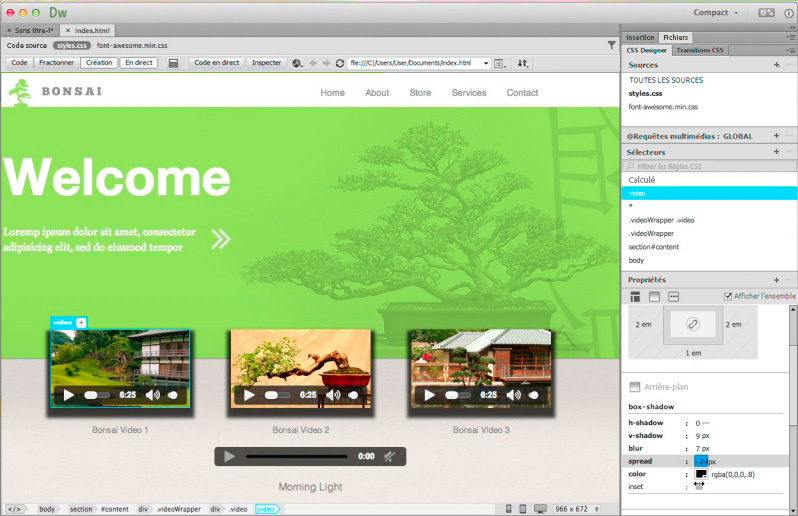This screenshot has width=798, height=516.
Task: Toggle Code en direct
Action: pos(216,63)
